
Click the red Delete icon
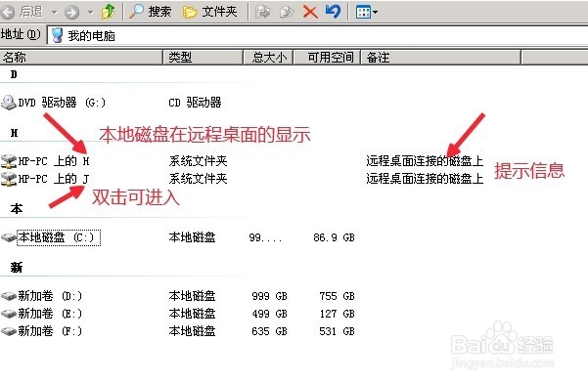310,12
